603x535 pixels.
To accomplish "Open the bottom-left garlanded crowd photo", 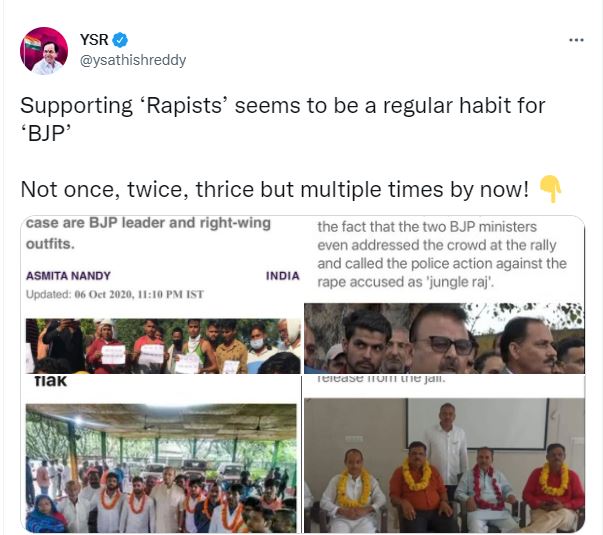I will (161, 454).
